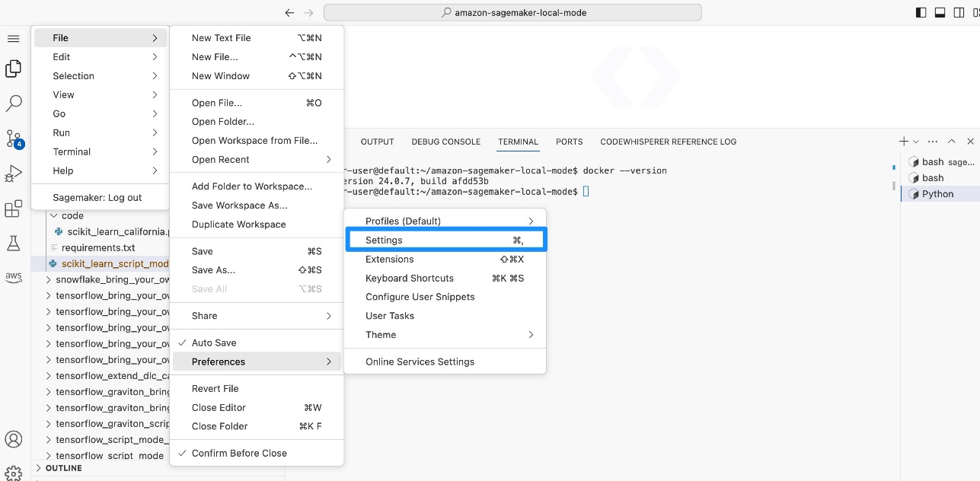Toggle the secondary side bar layout icon
Screen dimensions: 980x481
coord(958,12)
